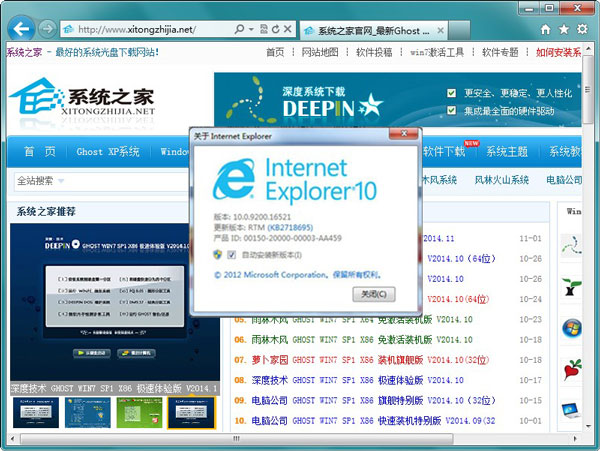600x451 pixels.
Task: Click the scroll-left arrow at bottom
Action: click(x=13, y=438)
